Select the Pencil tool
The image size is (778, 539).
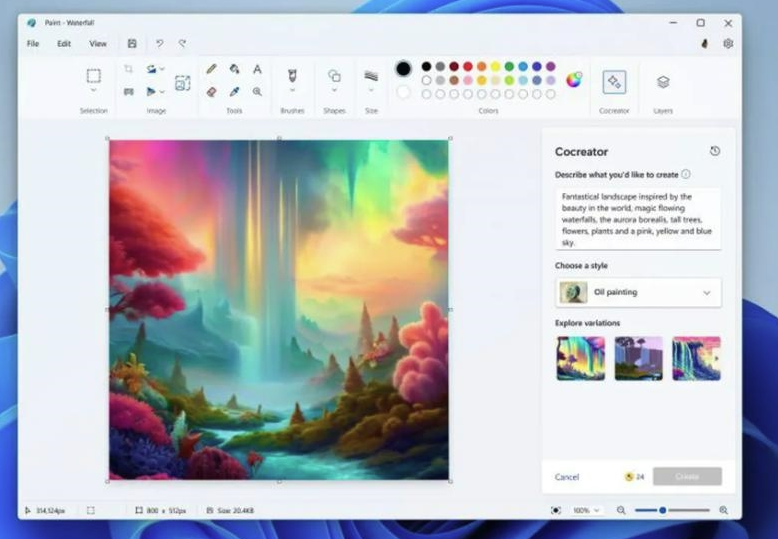pyautogui.click(x=211, y=69)
